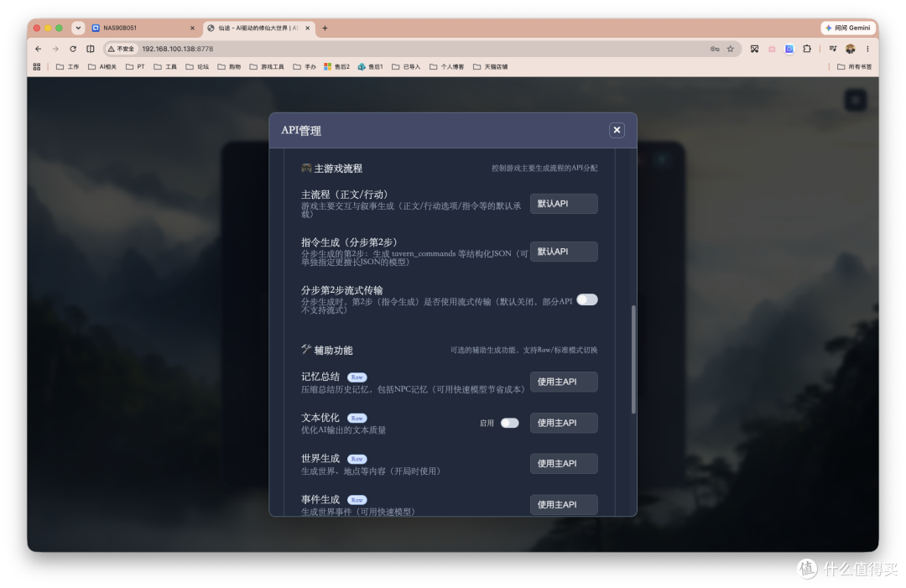Viewport: 906px width, 588px height.
Task: Open the blue video player extension
Action: pyautogui.click(x=789, y=49)
